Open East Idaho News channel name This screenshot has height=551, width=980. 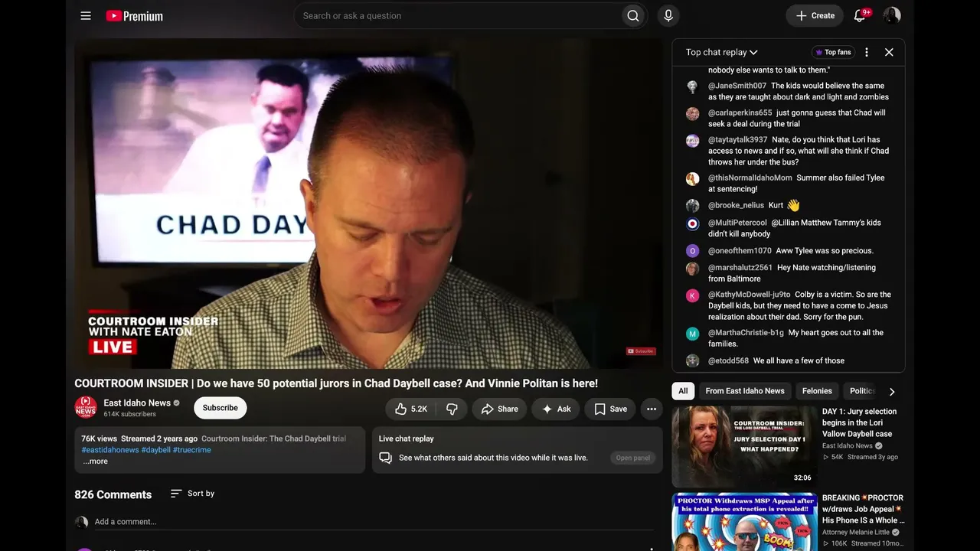coord(137,403)
